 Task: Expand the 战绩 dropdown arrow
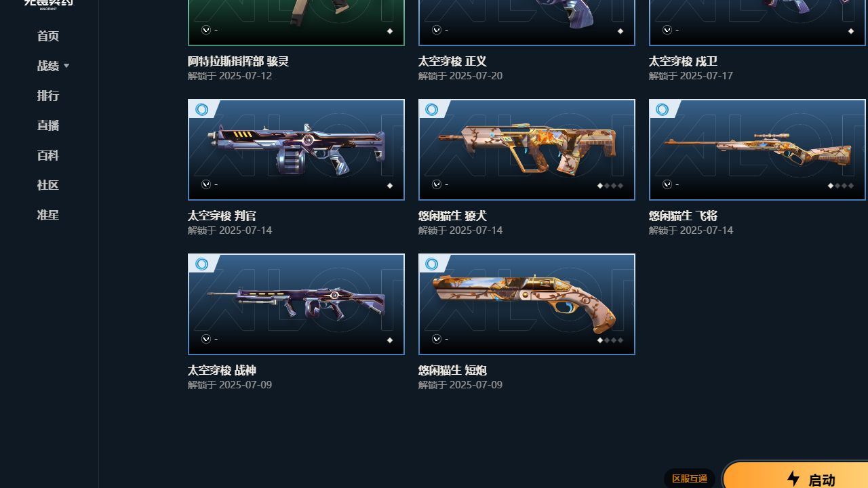(x=66, y=66)
